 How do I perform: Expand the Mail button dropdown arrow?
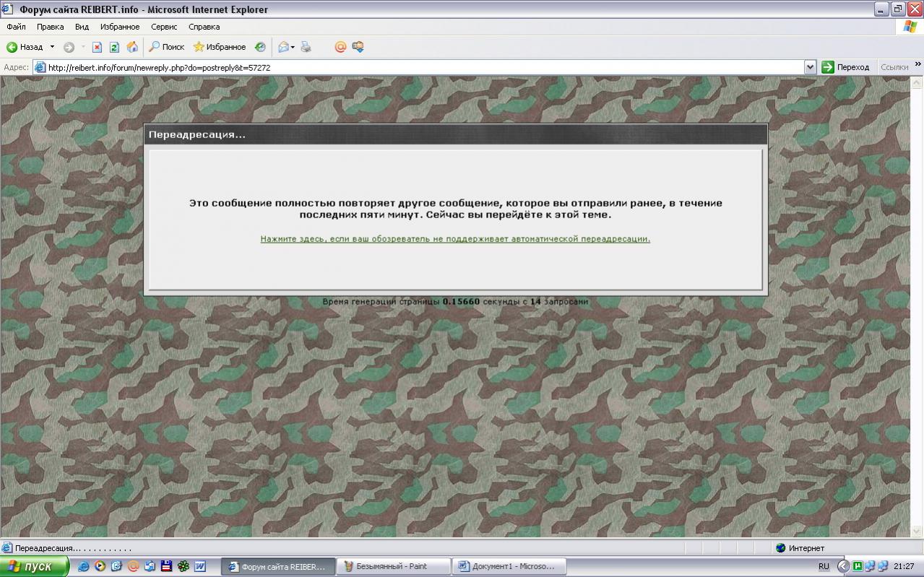pos(293,47)
